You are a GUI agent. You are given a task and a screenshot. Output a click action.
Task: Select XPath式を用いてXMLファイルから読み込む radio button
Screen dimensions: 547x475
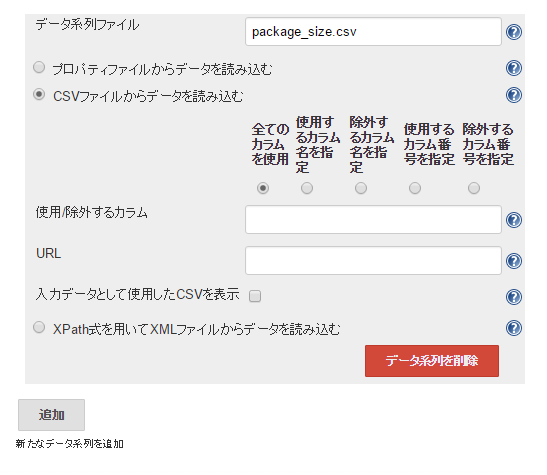(x=39, y=327)
